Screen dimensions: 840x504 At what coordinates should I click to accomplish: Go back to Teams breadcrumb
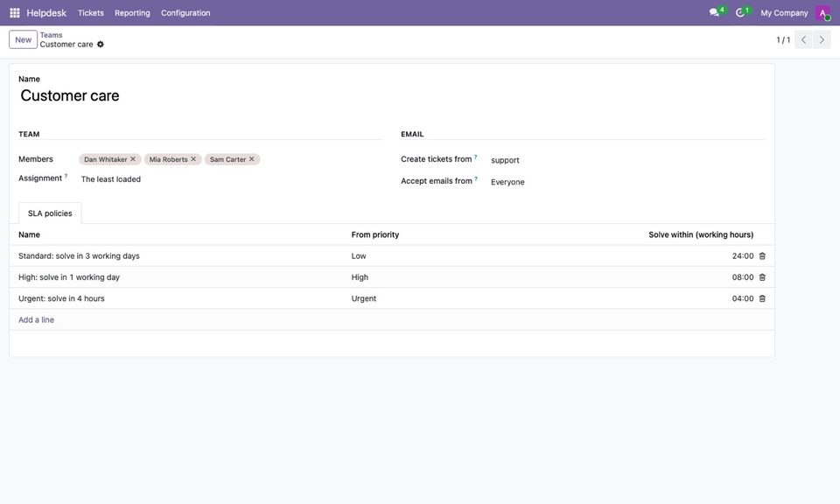click(x=51, y=35)
